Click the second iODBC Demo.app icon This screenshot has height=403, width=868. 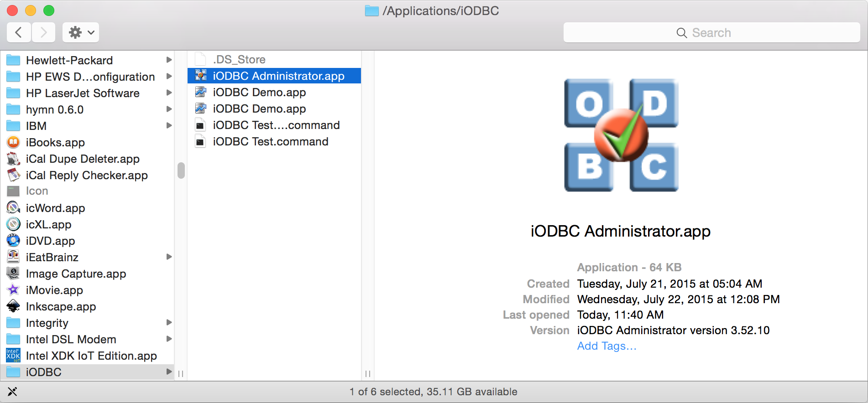200,108
